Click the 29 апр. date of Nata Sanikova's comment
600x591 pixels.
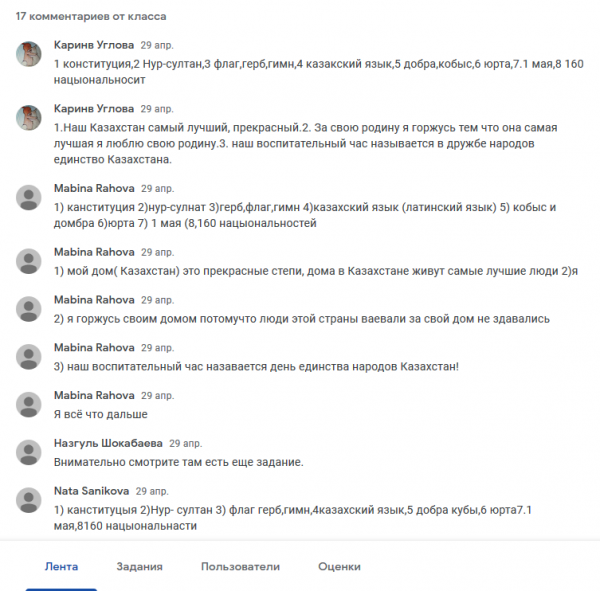click(152, 492)
